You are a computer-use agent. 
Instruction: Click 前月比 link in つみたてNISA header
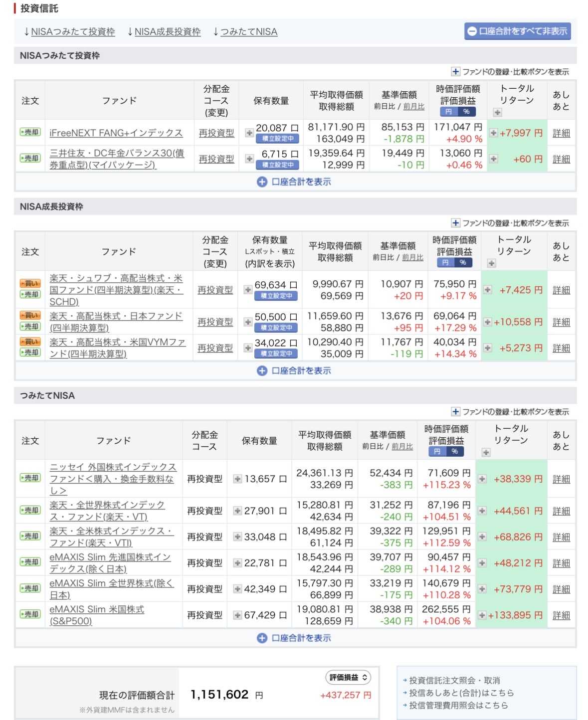402,446
